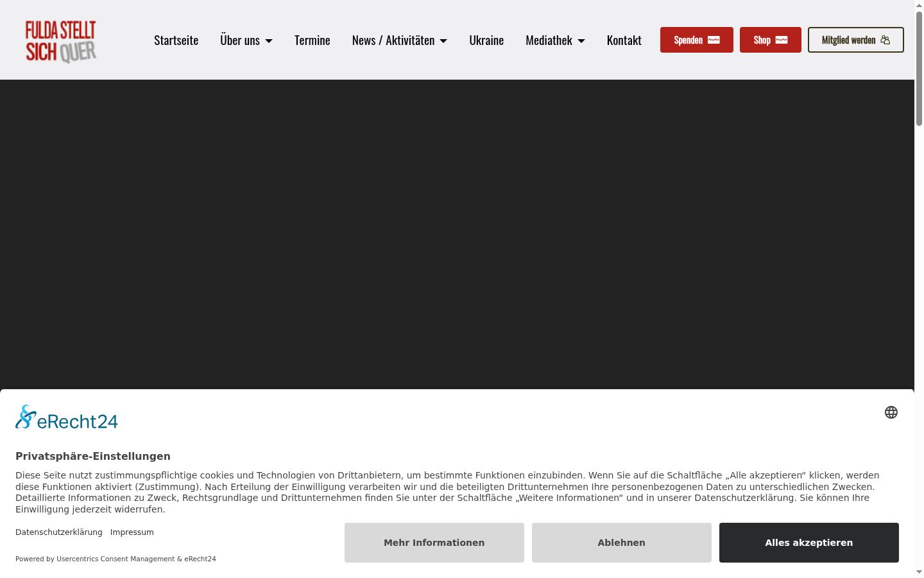Open the language globe icon
Viewport: 924px width, 578px height.
pyautogui.click(x=891, y=412)
